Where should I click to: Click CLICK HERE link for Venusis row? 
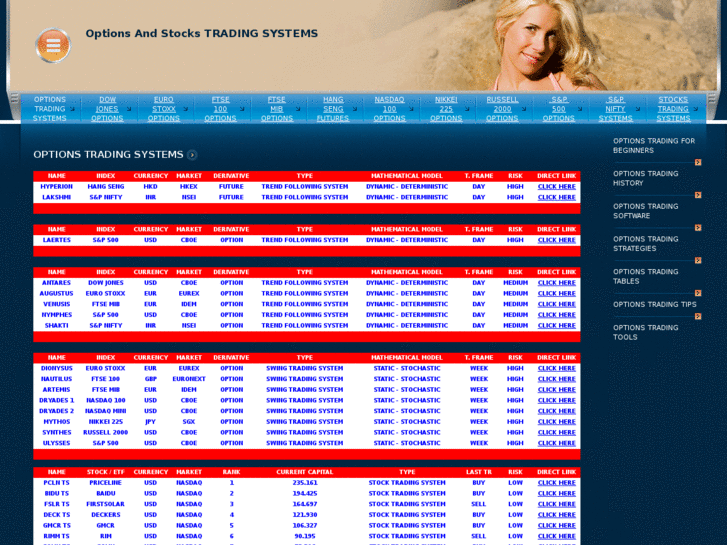tap(556, 304)
